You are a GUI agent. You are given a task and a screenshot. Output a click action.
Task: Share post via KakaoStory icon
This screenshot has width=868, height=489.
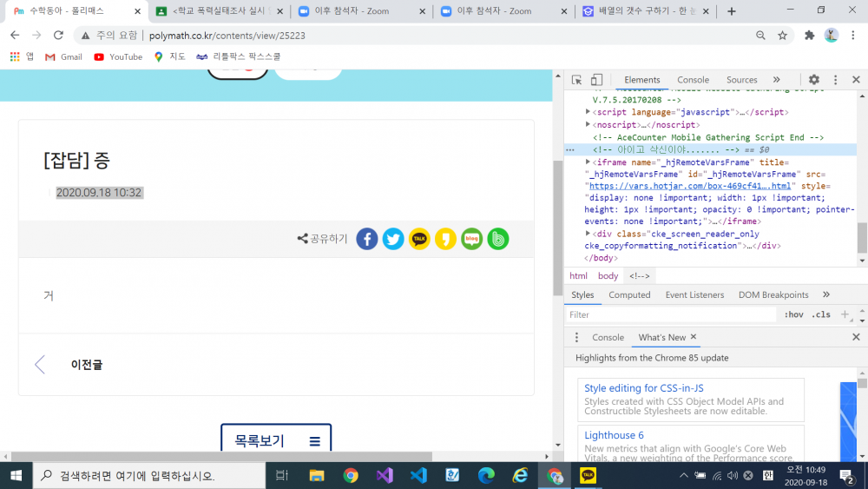tap(445, 239)
